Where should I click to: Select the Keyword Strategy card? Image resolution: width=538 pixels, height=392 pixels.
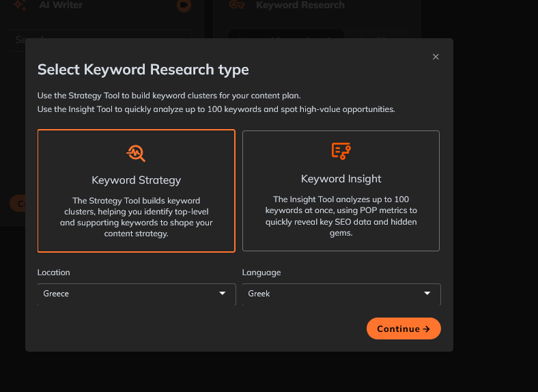137,191
